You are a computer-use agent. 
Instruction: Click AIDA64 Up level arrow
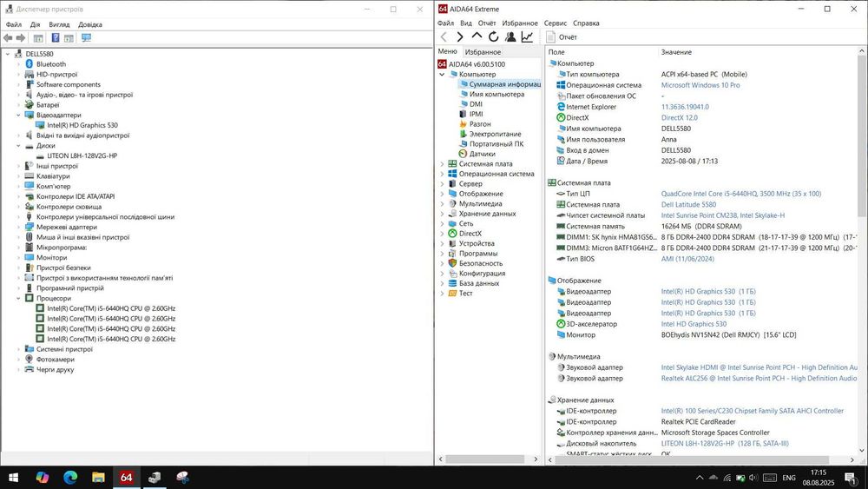click(477, 36)
